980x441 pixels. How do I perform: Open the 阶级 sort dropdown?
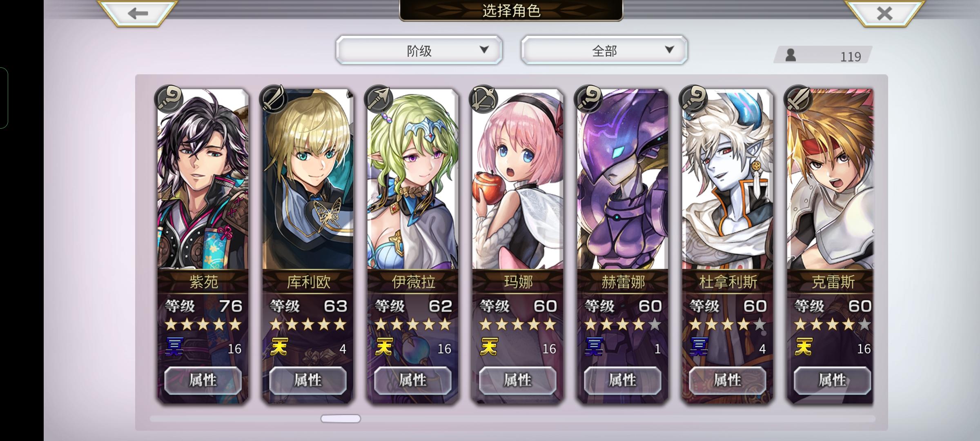tap(419, 50)
